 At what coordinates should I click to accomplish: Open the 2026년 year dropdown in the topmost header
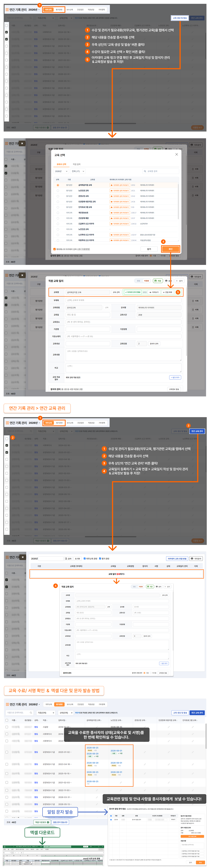(34, 10)
